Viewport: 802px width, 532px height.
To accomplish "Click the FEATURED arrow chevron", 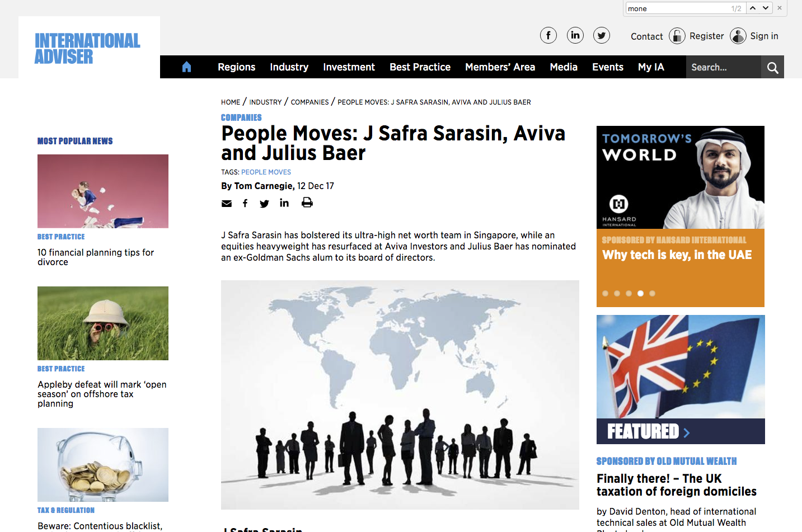I will (x=687, y=432).
